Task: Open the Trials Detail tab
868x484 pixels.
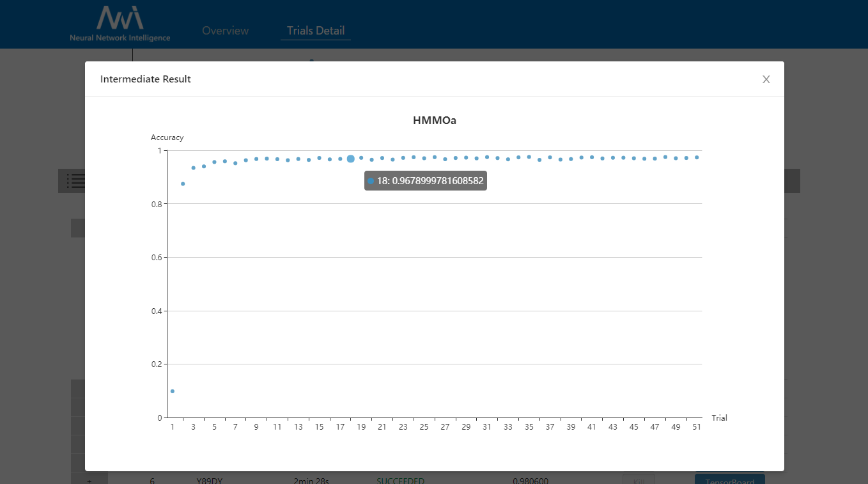Action: [x=315, y=31]
